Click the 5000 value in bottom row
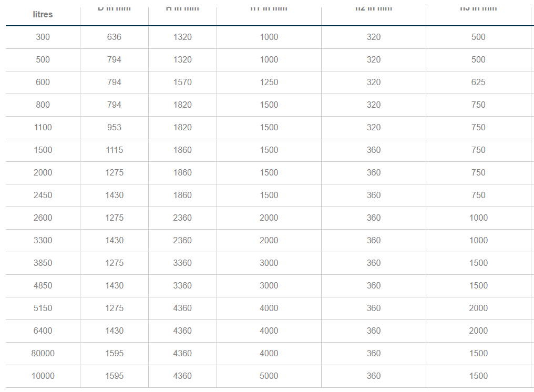Image resolution: width=534 pixels, height=392 pixels. 269,376
